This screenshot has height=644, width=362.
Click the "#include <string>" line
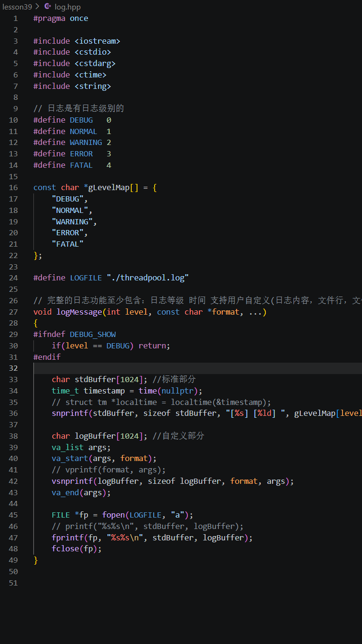[72, 87]
